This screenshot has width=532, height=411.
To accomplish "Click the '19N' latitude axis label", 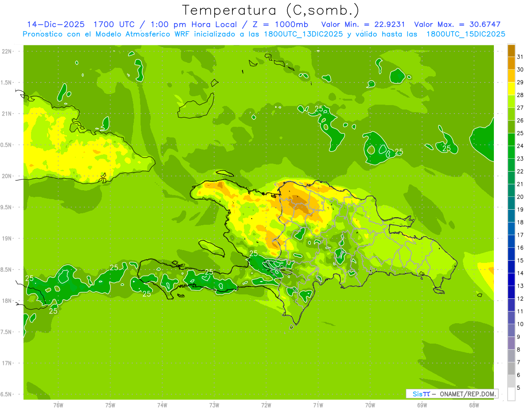I will (7, 238).
